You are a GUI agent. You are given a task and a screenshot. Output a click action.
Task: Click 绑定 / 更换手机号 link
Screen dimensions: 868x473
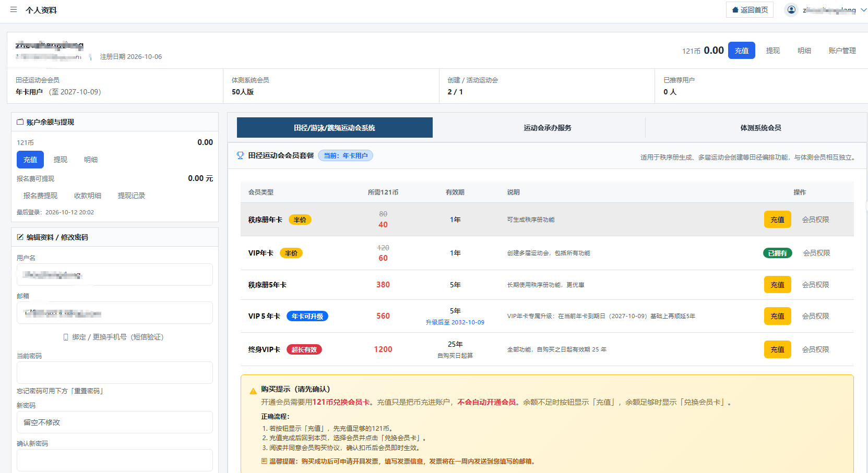(114, 337)
